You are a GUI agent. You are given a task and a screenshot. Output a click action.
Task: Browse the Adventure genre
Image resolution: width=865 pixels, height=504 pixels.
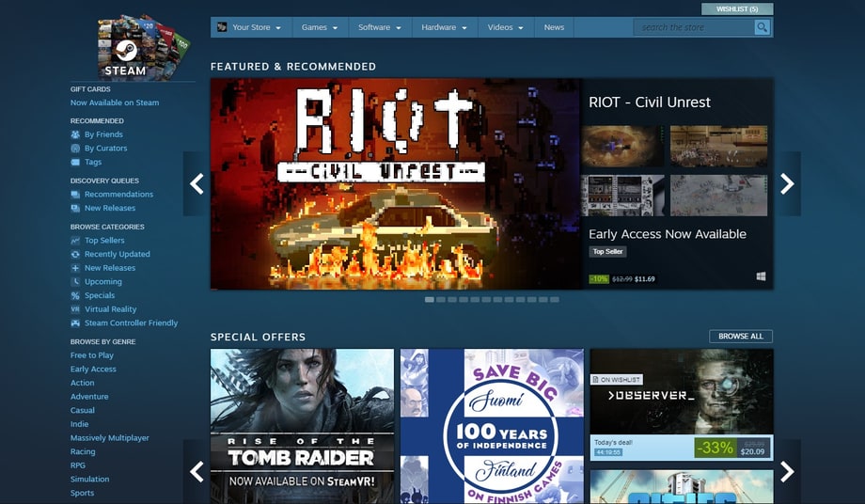click(89, 397)
